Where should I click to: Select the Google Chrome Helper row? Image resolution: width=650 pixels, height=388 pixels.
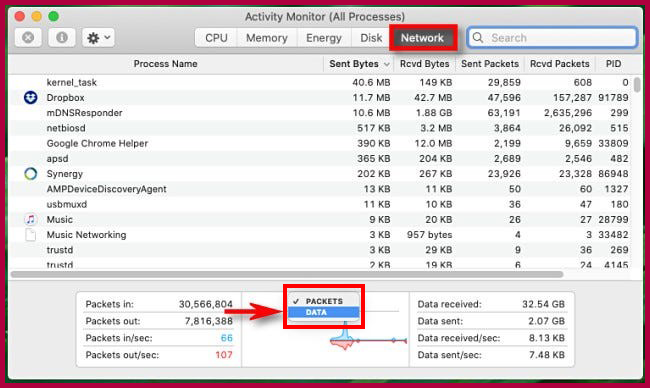pyautogui.click(x=320, y=143)
